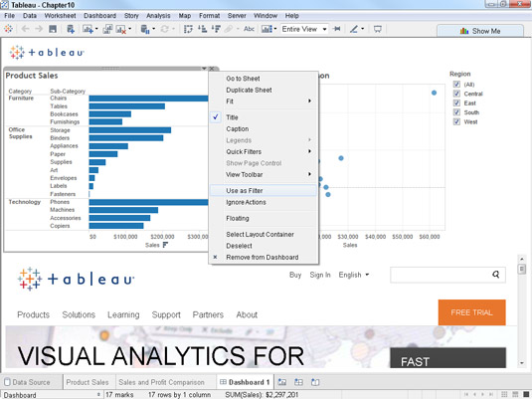
Task: Open the English language dropdown
Action: (x=354, y=275)
